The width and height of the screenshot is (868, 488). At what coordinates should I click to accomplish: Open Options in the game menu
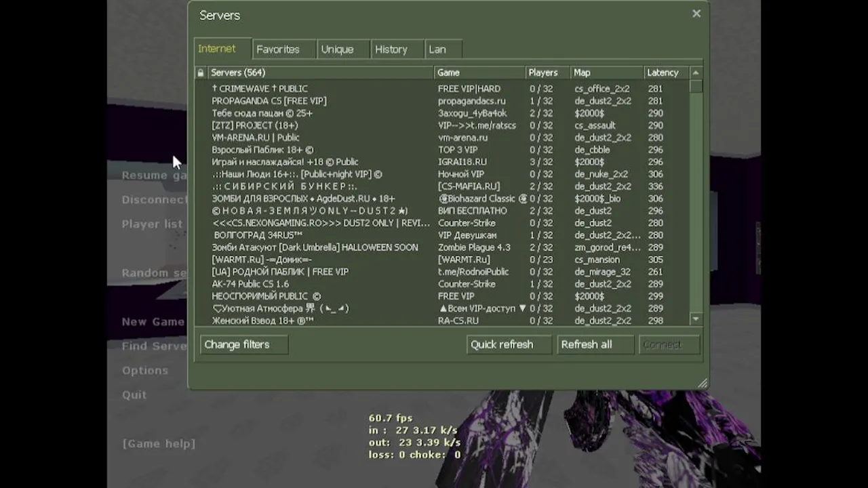[145, 370]
